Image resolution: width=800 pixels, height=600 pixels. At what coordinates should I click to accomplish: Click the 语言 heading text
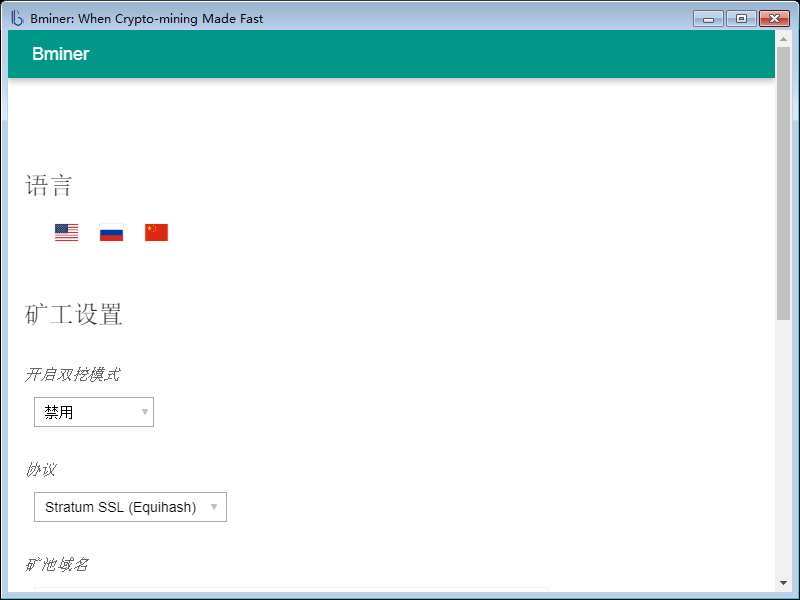coord(48,185)
